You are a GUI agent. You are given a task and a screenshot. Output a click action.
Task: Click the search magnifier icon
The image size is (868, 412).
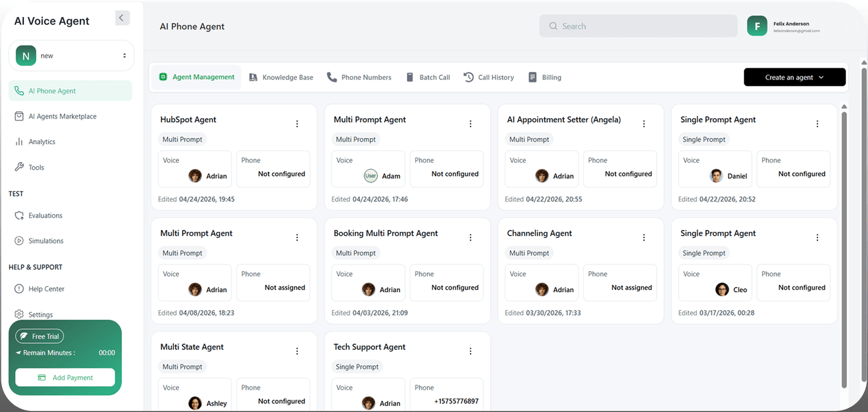coord(553,26)
